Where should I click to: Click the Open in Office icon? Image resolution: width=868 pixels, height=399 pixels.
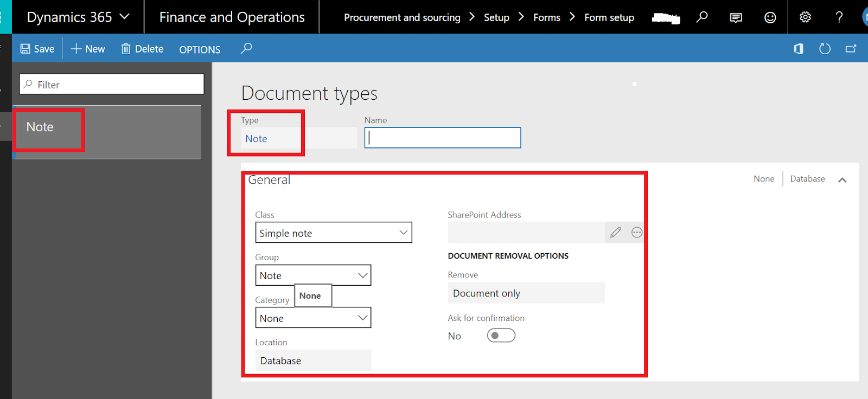pos(799,49)
